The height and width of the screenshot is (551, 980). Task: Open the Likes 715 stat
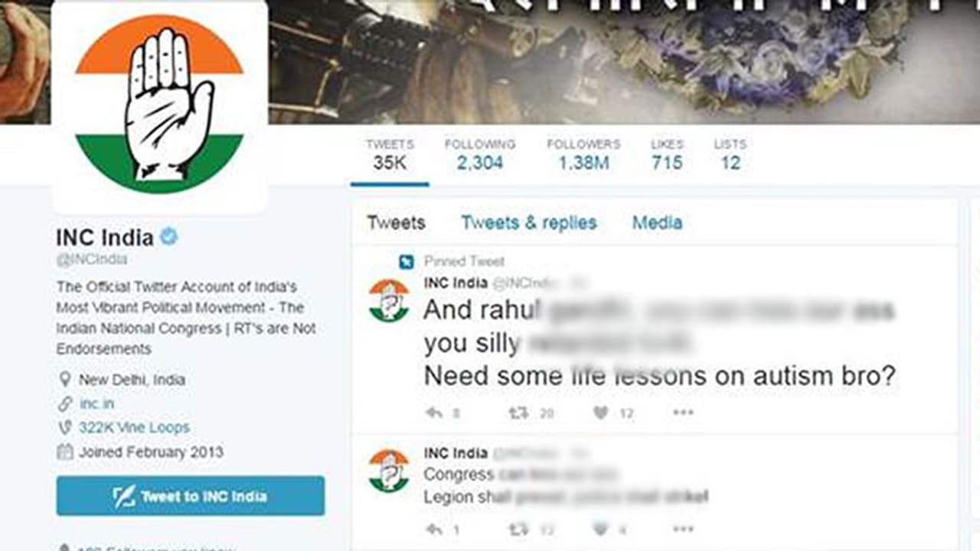click(x=666, y=155)
